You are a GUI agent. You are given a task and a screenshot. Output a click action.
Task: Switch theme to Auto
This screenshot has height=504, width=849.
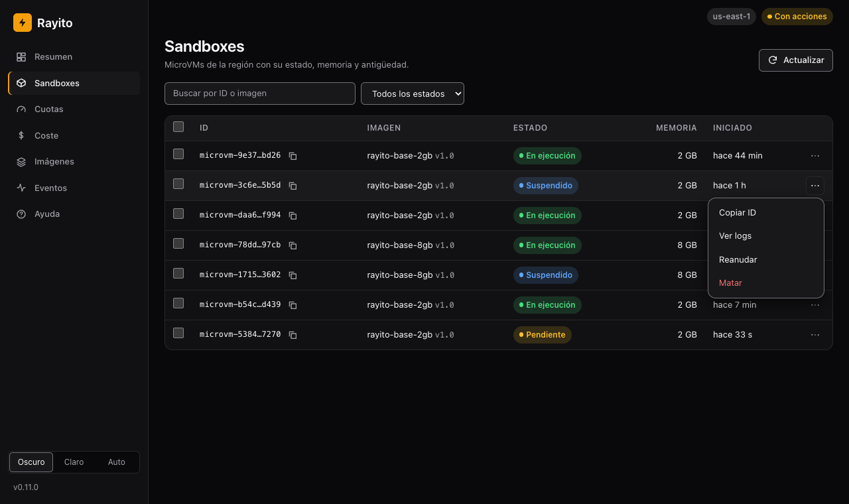click(117, 462)
